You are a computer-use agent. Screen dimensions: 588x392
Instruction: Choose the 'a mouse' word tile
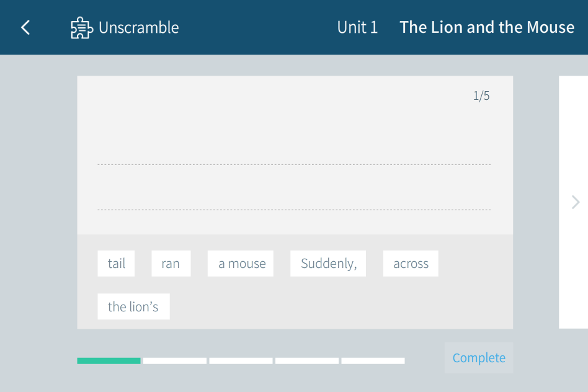(241, 264)
